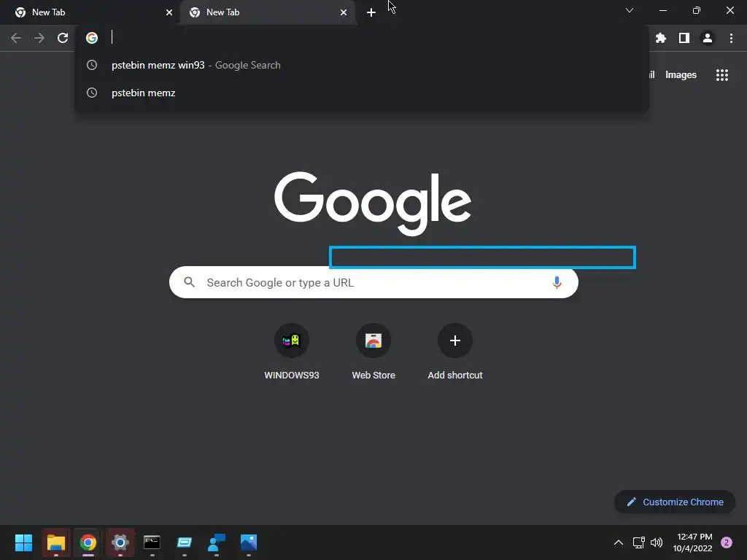747x560 pixels.
Task: Open the profile avatar icon
Action: pos(708,38)
